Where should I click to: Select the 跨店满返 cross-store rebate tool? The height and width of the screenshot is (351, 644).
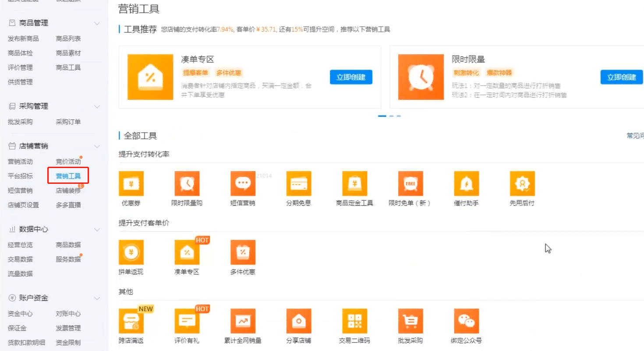pos(131,321)
